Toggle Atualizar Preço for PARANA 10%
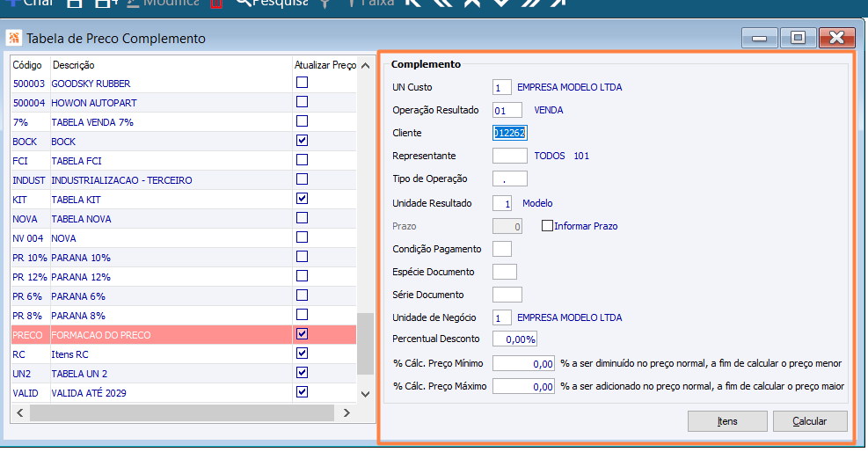 (302, 257)
